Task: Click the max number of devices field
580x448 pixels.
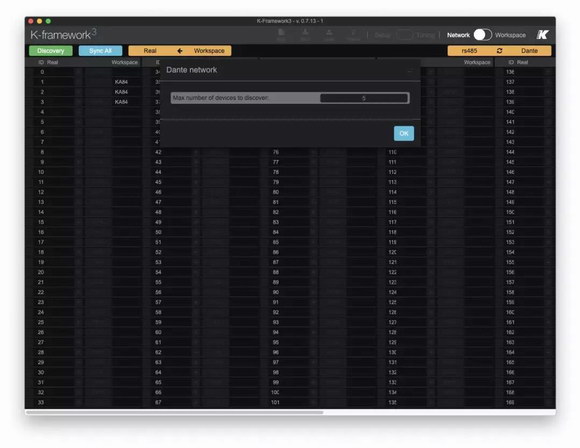Action: (364, 98)
